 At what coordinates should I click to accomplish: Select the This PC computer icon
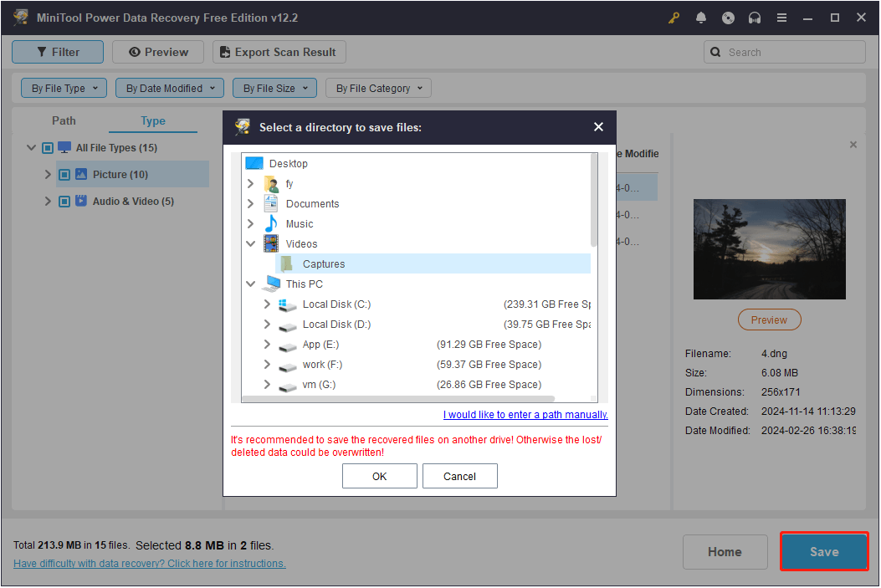[x=272, y=284]
